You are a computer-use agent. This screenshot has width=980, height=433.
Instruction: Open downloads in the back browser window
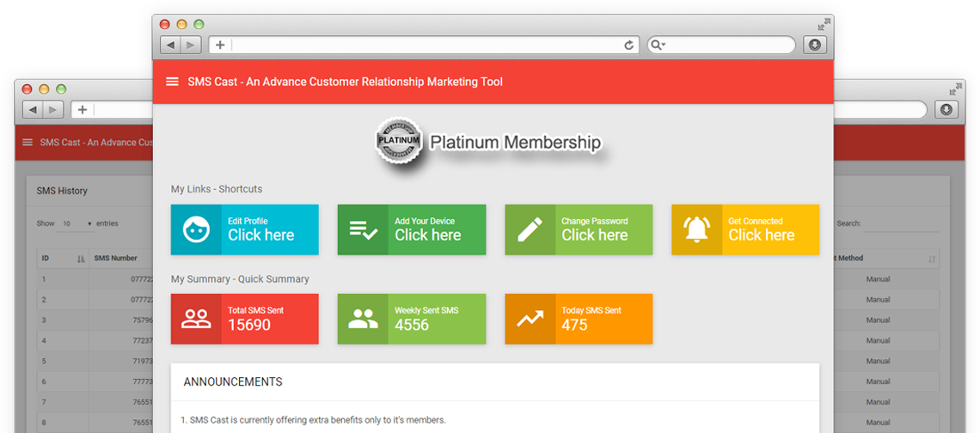pyautogui.click(x=946, y=109)
